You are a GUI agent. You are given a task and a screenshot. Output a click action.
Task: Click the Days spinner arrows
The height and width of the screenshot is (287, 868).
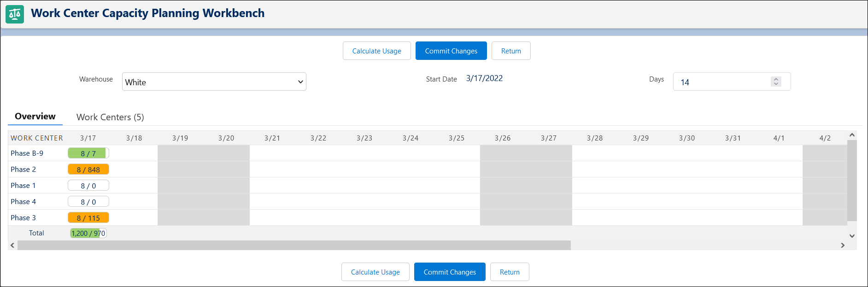[x=776, y=82]
